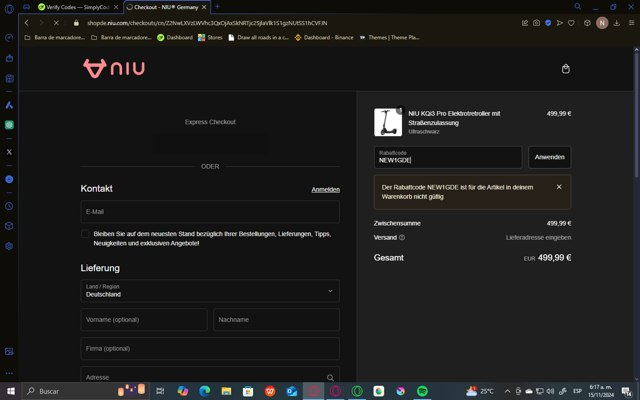Click the total EUR 499,99 € text
This screenshot has width=640, height=400.
pyautogui.click(x=547, y=258)
